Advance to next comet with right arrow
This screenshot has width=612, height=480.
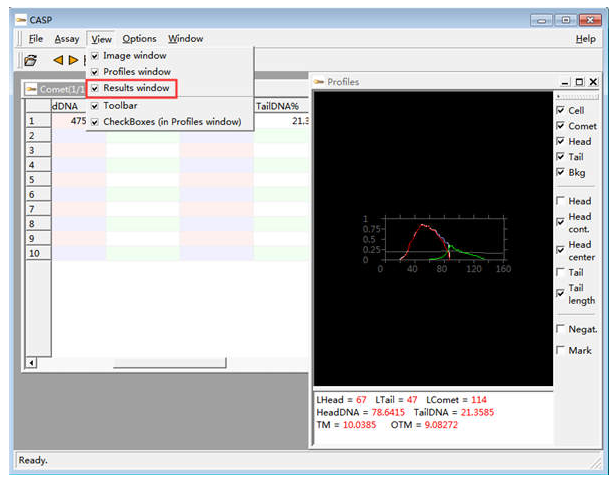74,61
